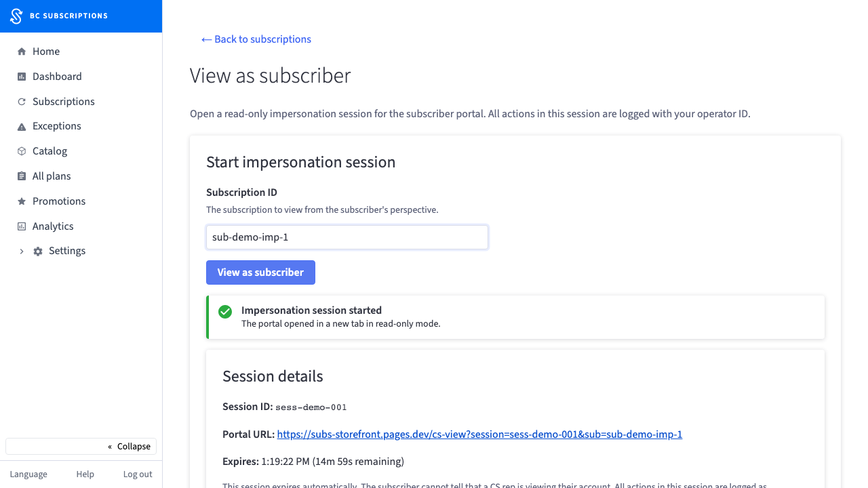Click the Dashboard chart icon
The height and width of the screenshot is (488, 868).
point(22,77)
